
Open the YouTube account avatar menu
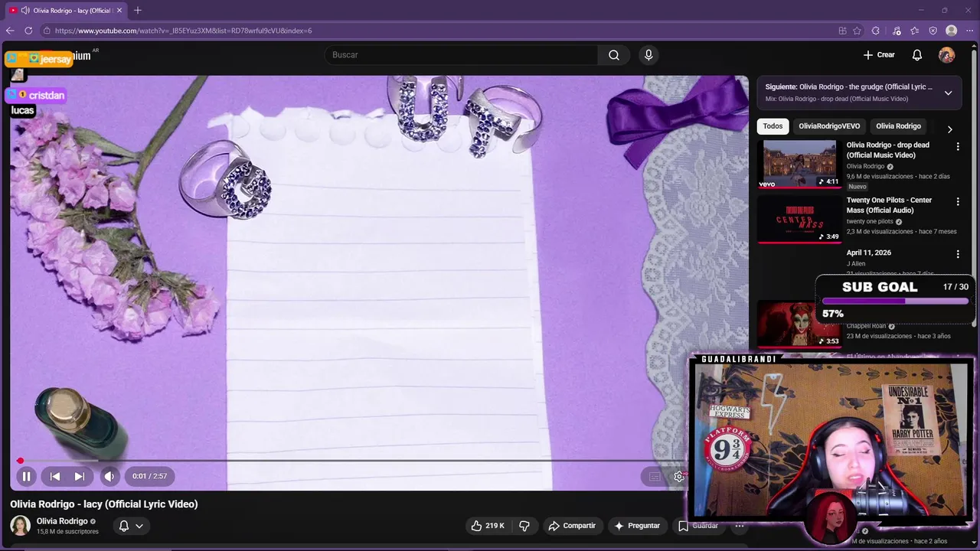[x=947, y=55]
